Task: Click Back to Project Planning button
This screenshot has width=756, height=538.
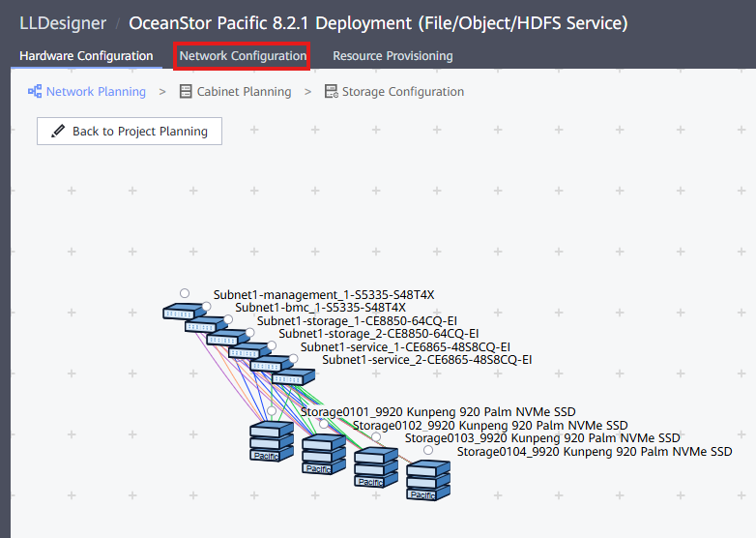Action: (x=130, y=132)
